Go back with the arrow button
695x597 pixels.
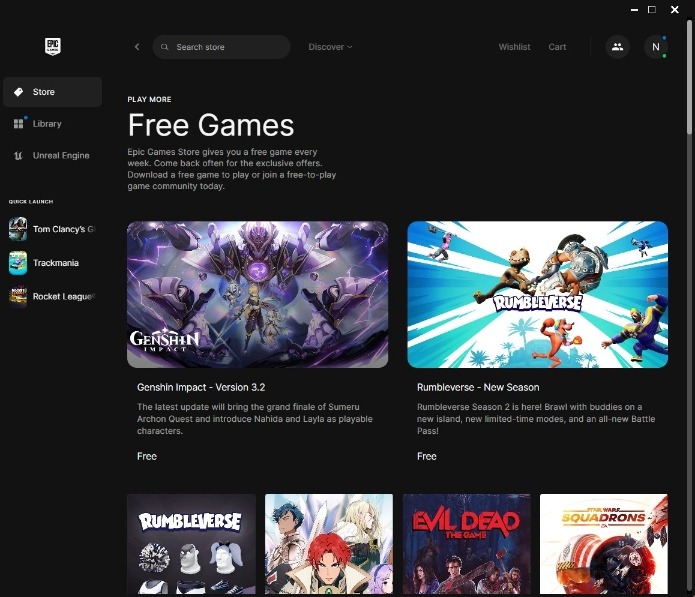click(137, 47)
